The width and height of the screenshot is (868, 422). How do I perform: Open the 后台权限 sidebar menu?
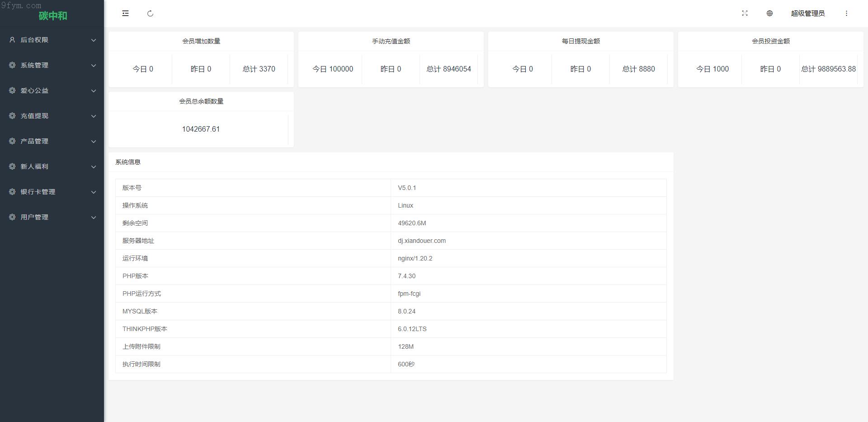[x=34, y=40]
